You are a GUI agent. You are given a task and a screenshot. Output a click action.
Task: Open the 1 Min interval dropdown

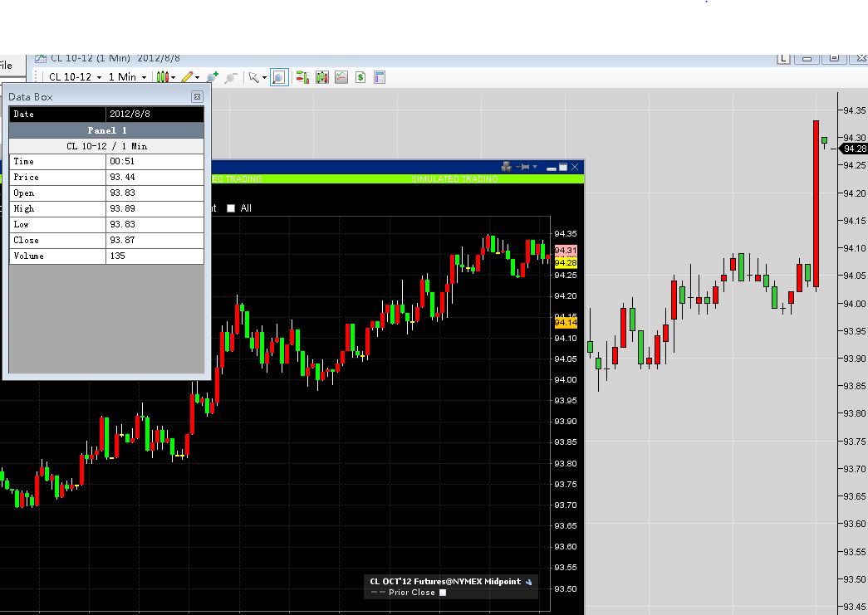(127, 77)
